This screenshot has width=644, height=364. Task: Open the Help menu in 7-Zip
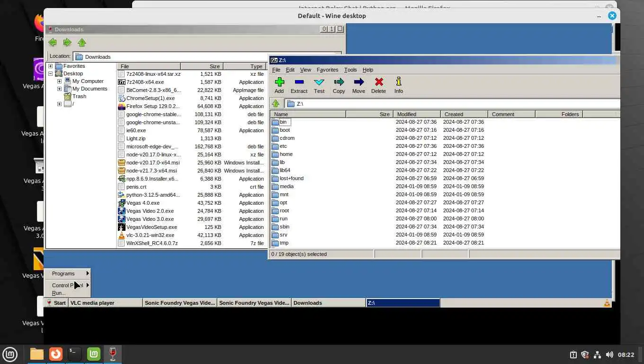(368, 70)
